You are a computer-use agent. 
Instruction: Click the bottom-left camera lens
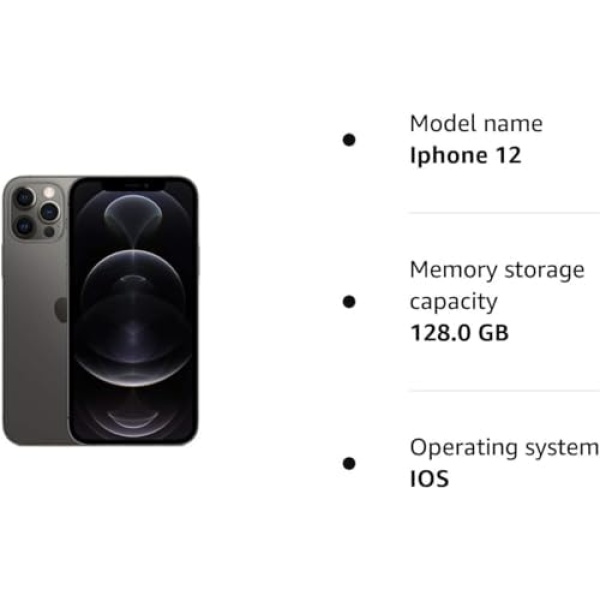point(24,227)
